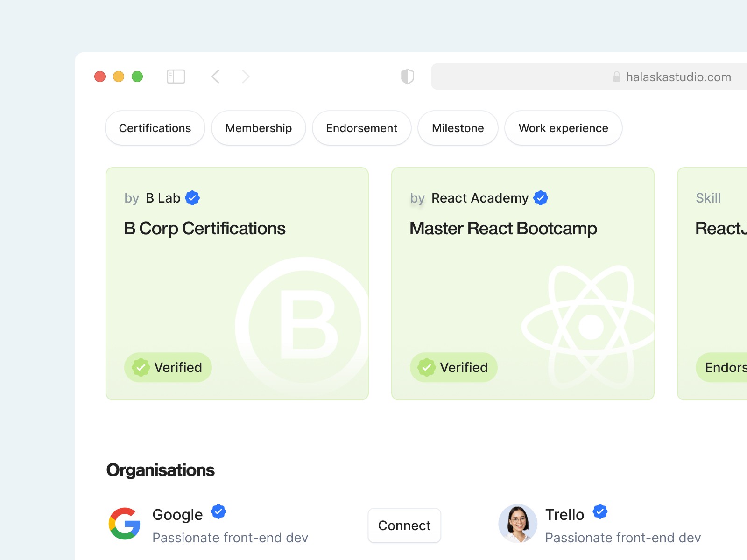Click the Verified chip on React Bootcamp card
Image resolution: width=747 pixels, height=560 pixels.
tap(454, 367)
